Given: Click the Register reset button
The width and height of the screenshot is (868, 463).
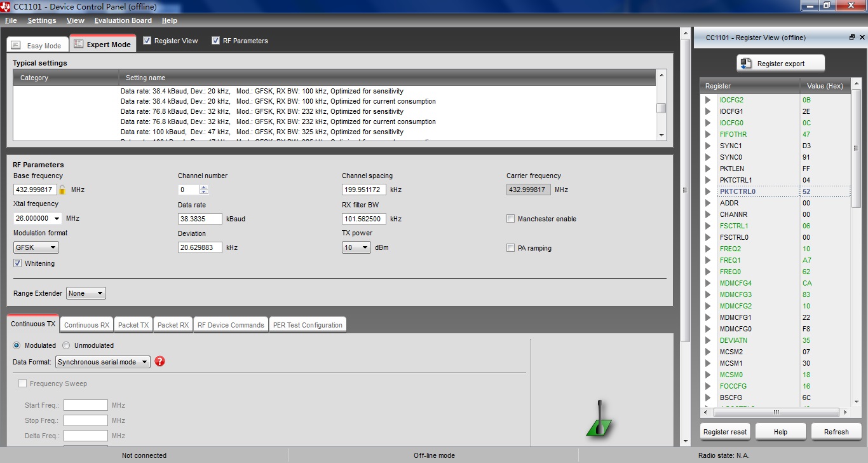Looking at the screenshot, I should (725, 432).
